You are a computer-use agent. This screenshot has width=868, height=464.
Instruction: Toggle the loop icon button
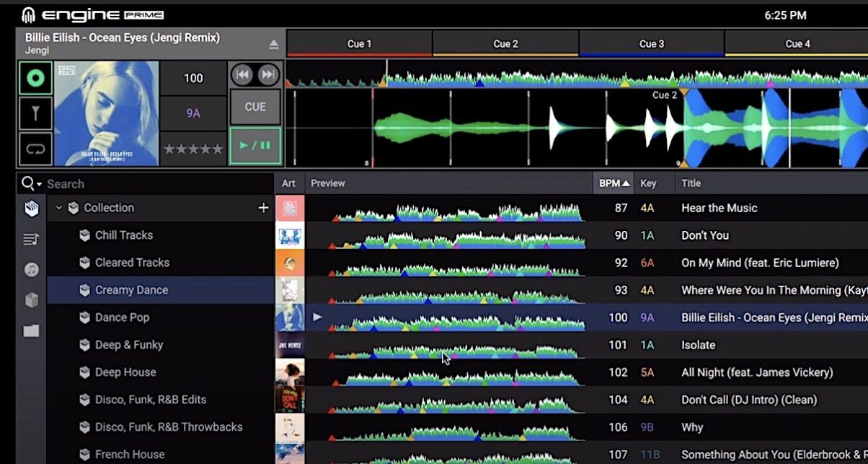[x=35, y=149]
